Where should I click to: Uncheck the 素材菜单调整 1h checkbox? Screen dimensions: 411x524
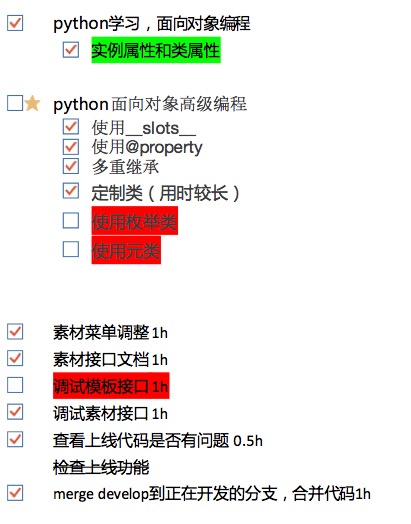click(15, 332)
